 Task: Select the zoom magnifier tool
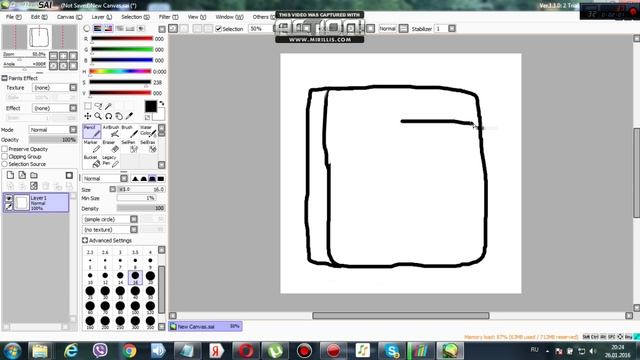click(98, 116)
